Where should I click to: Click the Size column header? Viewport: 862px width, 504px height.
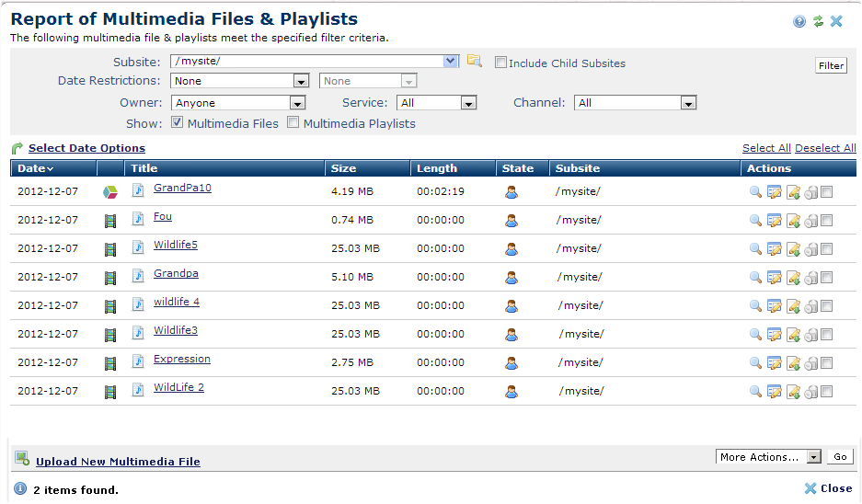click(x=343, y=168)
